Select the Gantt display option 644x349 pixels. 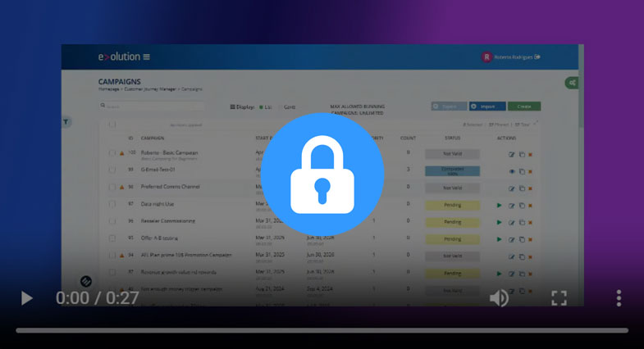[x=287, y=107]
